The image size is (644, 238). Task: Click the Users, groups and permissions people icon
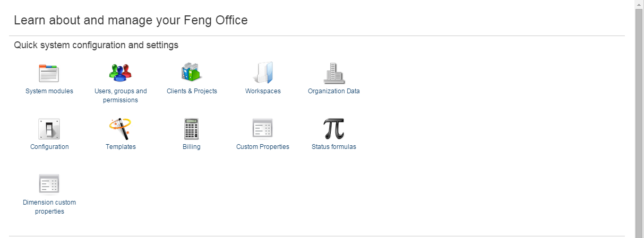tap(121, 73)
